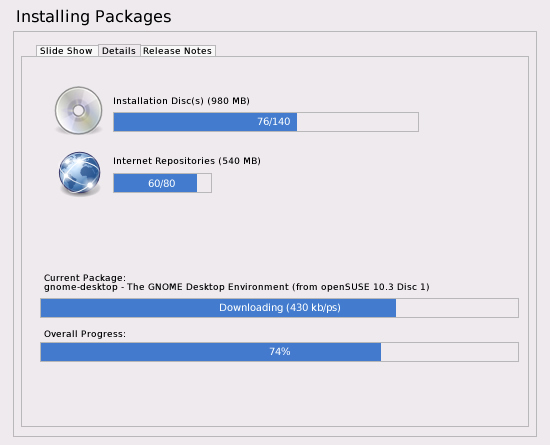Click the empty area below Internet Repositories
550x445 pixels.
(275, 231)
